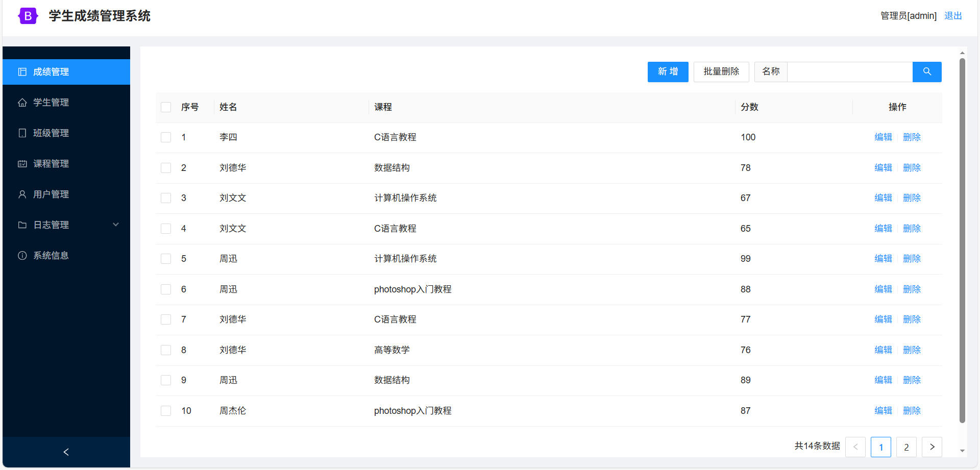This screenshot has height=470, width=980.
Task: Click the scrollbar down arrow
Action: coord(962,451)
